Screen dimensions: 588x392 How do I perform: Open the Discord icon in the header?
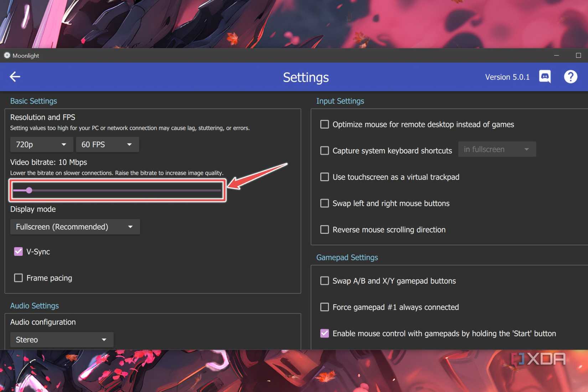(545, 76)
